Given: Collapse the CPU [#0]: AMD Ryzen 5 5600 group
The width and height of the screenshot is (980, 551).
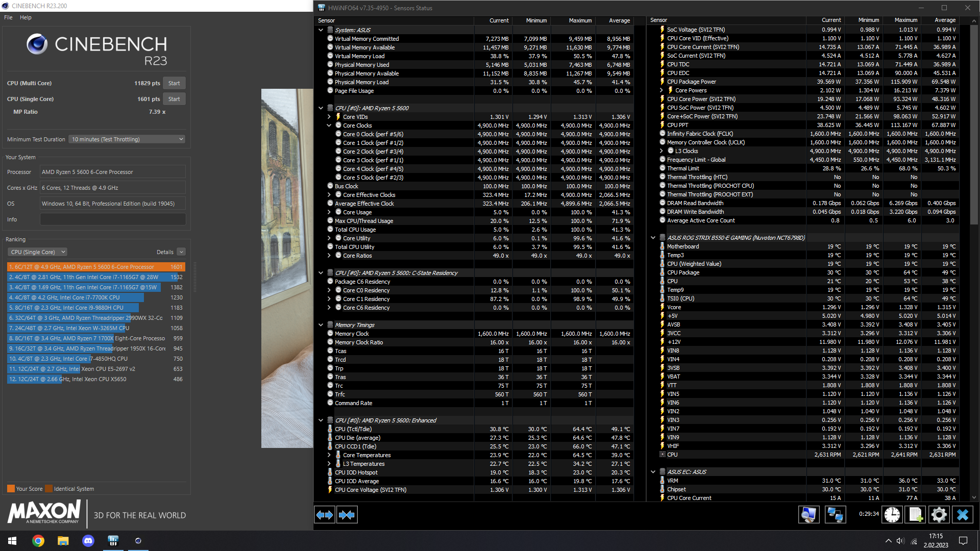Looking at the screenshot, I should tap(321, 108).
